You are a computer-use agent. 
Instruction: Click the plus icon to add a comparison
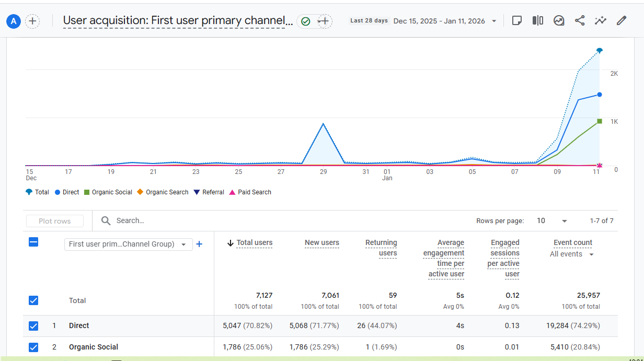coord(324,21)
